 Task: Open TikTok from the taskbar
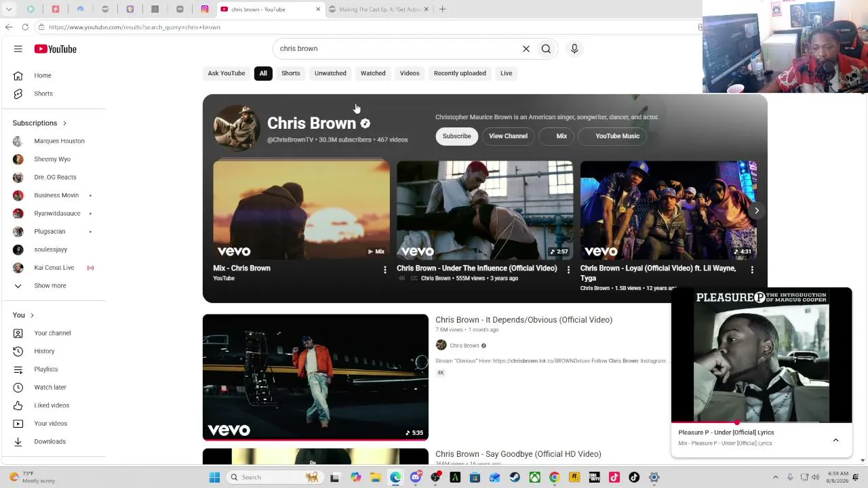[634, 477]
